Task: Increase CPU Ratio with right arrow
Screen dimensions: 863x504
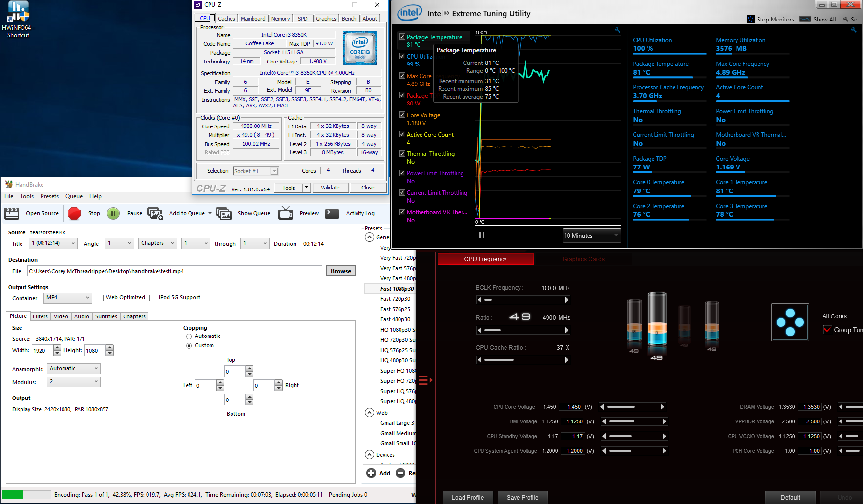Action: (x=567, y=330)
